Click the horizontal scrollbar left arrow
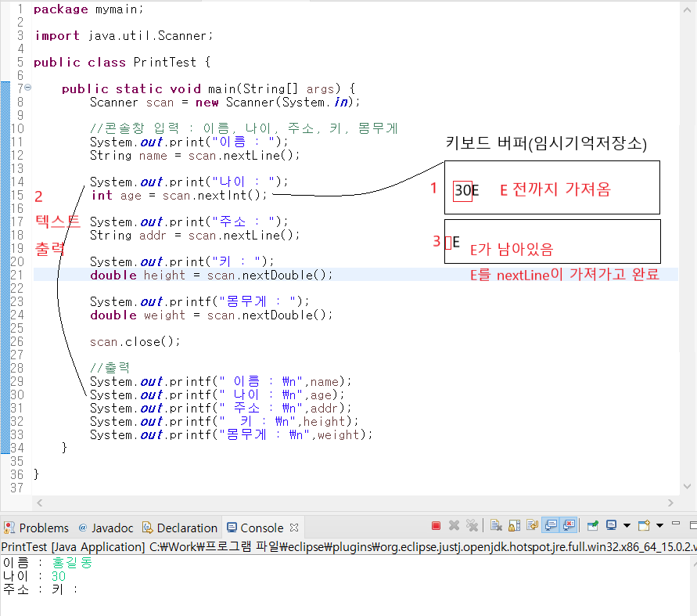This screenshot has width=697, height=616. pyautogui.click(x=40, y=503)
